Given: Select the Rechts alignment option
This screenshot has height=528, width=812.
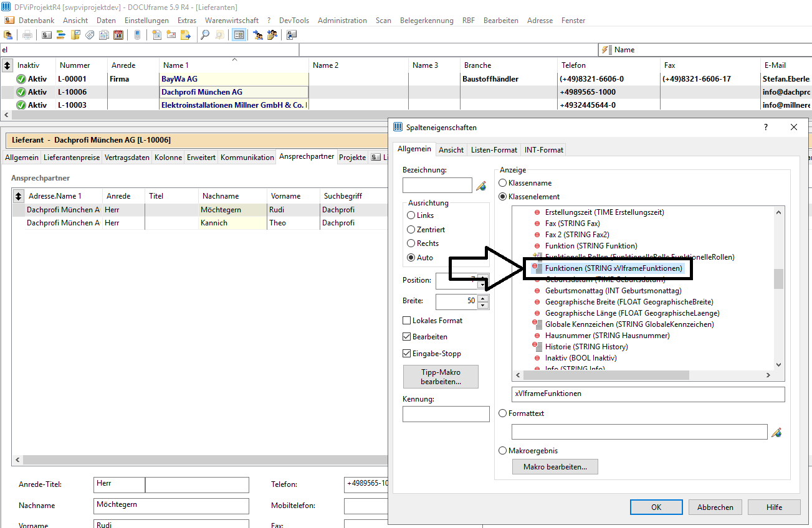Looking at the screenshot, I should coord(411,243).
